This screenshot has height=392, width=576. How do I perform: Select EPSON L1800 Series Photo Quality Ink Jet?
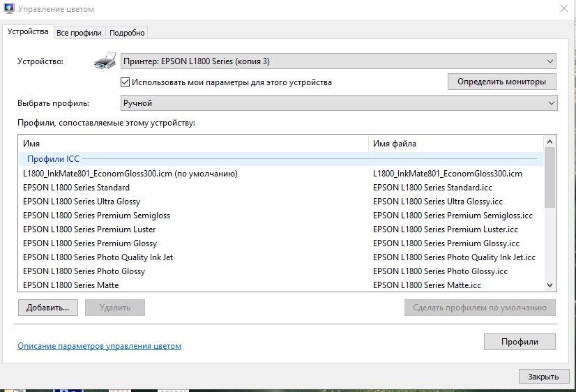(98, 257)
